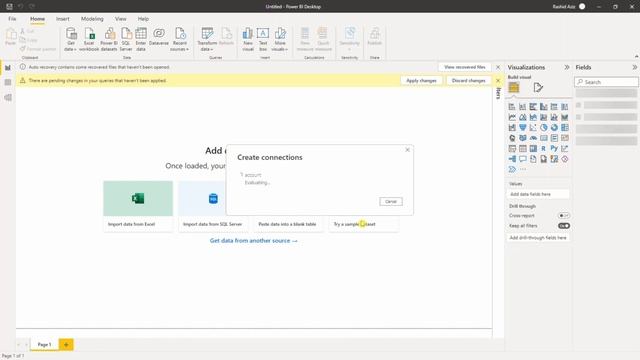The height and width of the screenshot is (360, 640).
Task: Toggle Cross-report drill through switch
Action: click(564, 216)
